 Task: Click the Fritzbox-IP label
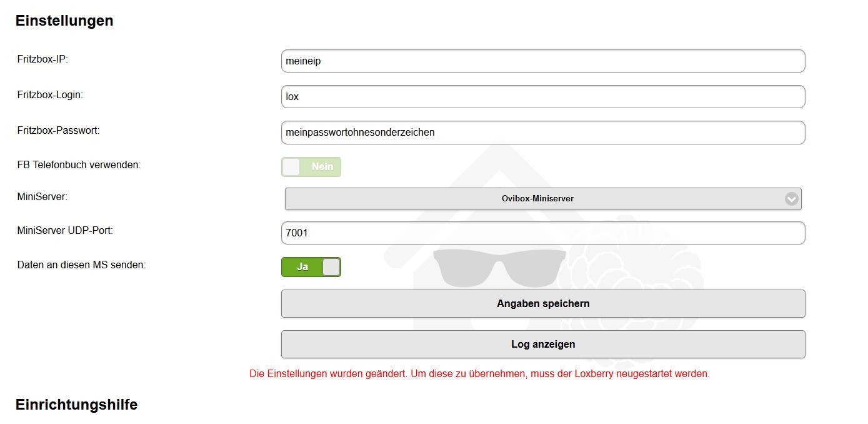point(42,59)
